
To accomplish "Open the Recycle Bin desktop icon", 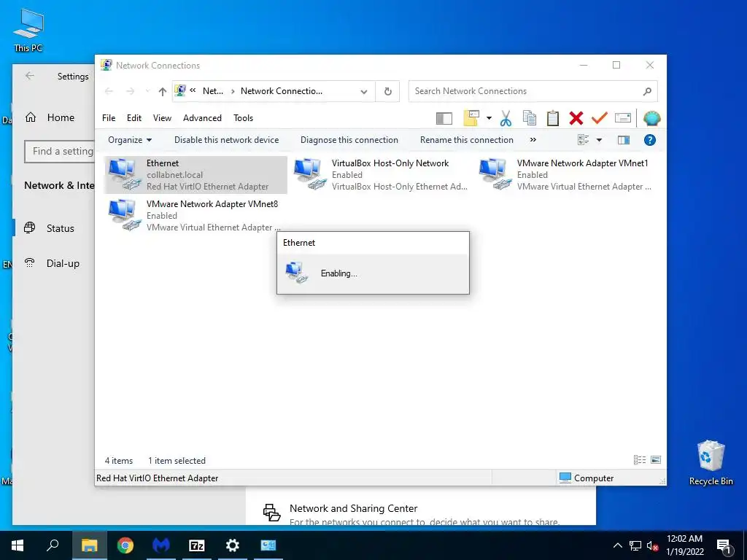I will tap(711, 462).
